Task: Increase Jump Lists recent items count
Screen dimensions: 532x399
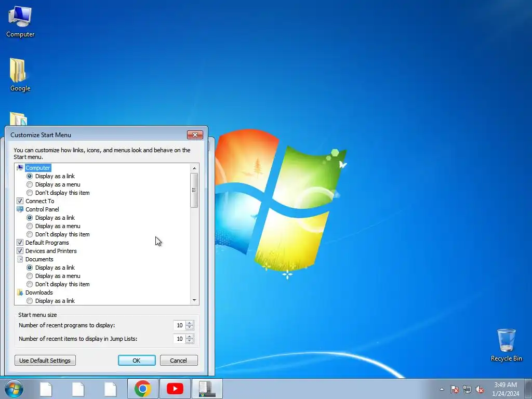Action: click(x=190, y=337)
